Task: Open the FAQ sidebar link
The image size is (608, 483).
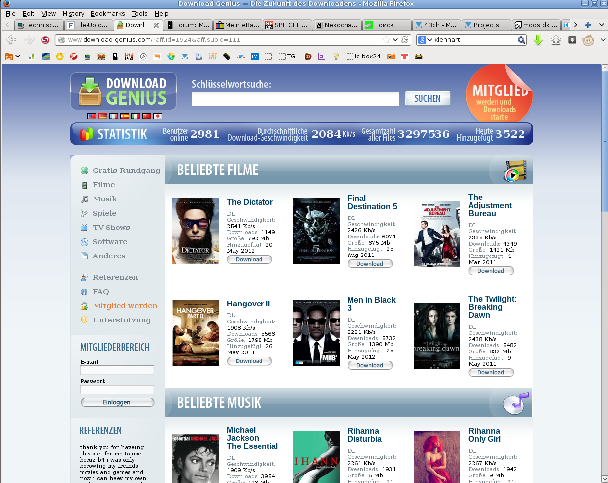Action: [101, 292]
